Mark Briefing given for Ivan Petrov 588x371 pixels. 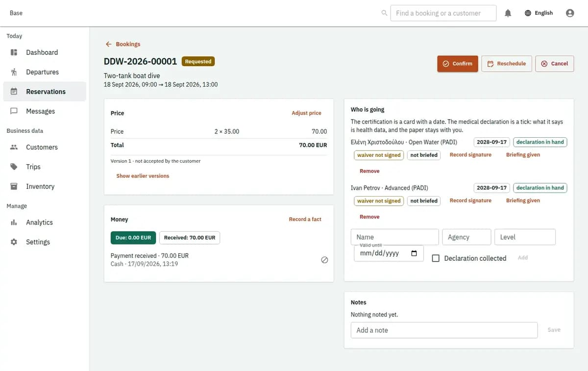coord(523,200)
